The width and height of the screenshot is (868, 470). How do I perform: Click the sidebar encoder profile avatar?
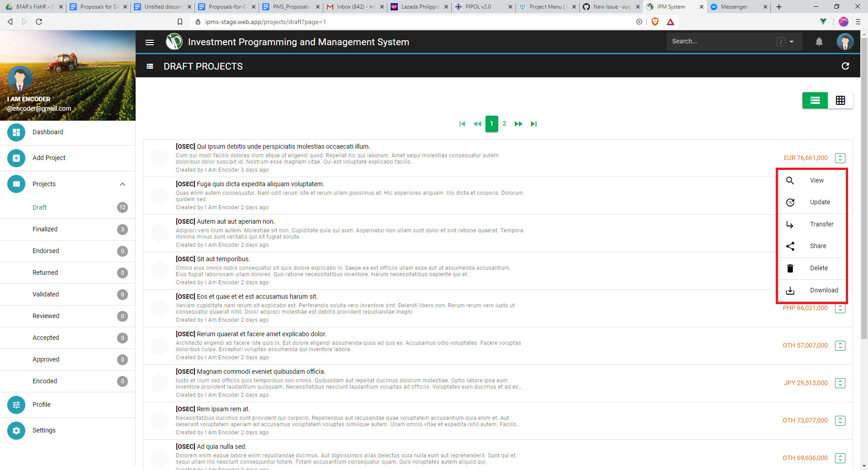pyautogui.click(x=20, y=79)
